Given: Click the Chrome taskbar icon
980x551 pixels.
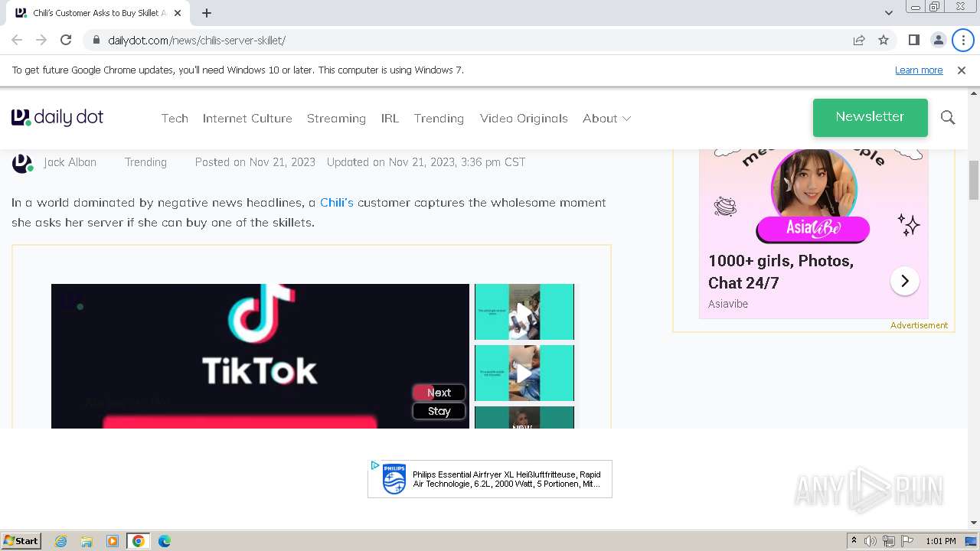Looking at the screenshot, I should pyautogui.click(x=138, y=541).
